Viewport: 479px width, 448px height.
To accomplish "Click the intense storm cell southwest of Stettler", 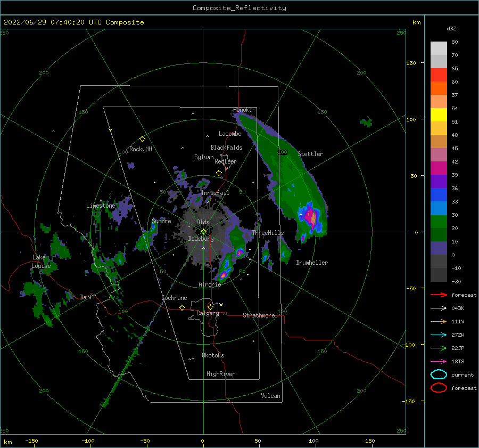I will (311, 216).
